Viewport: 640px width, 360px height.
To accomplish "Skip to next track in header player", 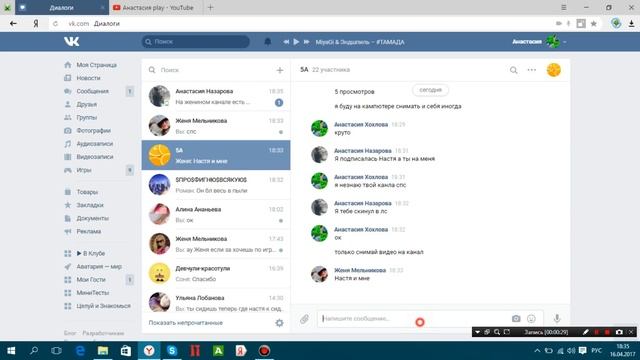I will [x=307, y=42].
